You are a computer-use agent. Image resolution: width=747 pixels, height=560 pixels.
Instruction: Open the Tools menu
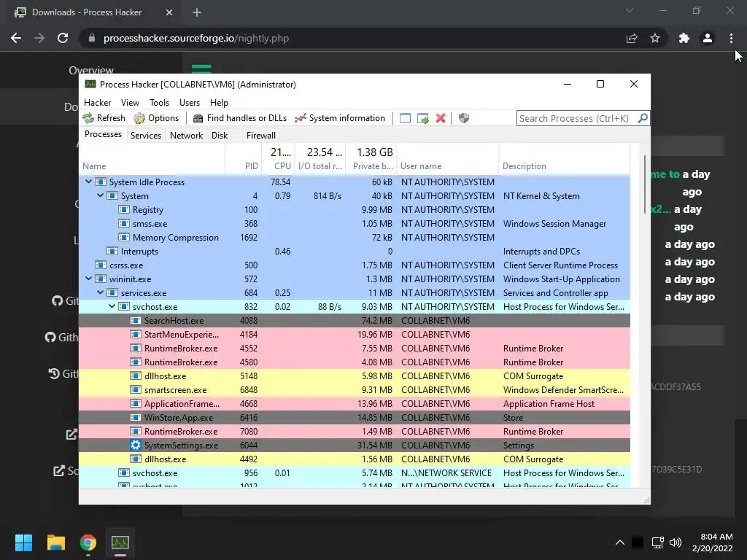point(159,102)
